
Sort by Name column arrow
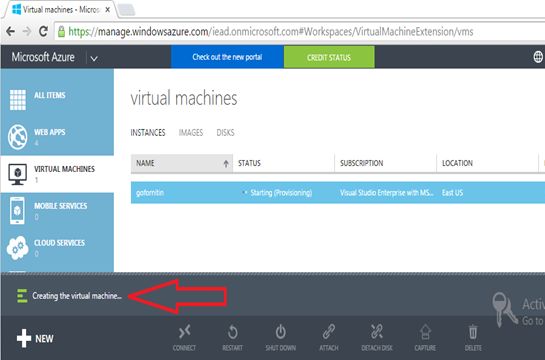[x=226, y=163]
